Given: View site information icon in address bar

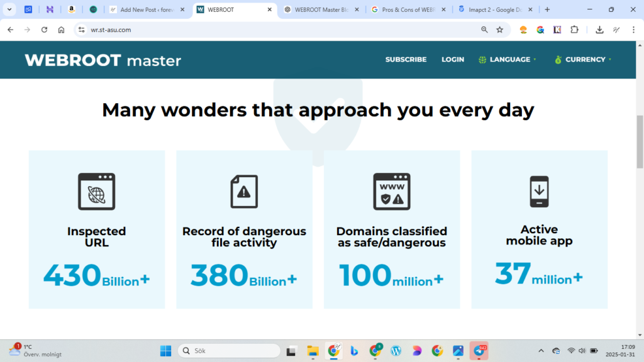Looking at the screenshot, I should tap(82, 30).
